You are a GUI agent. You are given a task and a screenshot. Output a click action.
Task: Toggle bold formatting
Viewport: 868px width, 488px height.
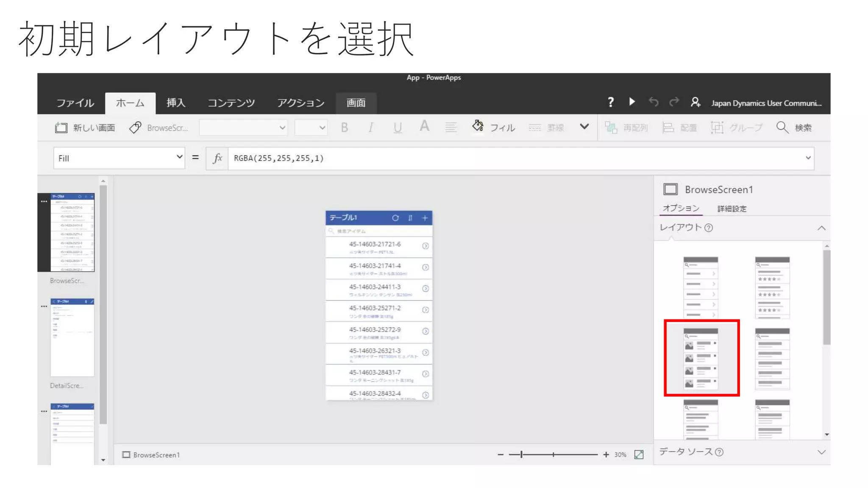345,128
